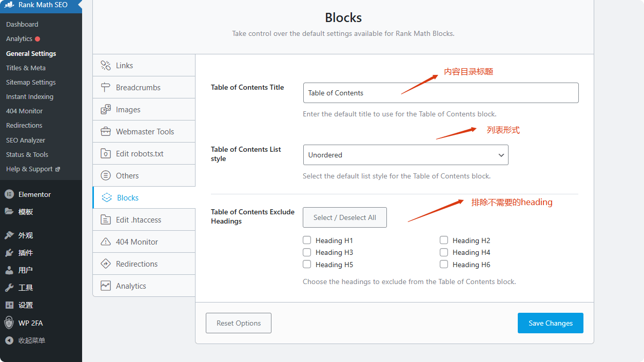Viewport: 644px width, 362px height.
Task: Click the Analytics tab chart icon
Action: tap(106, 286)
